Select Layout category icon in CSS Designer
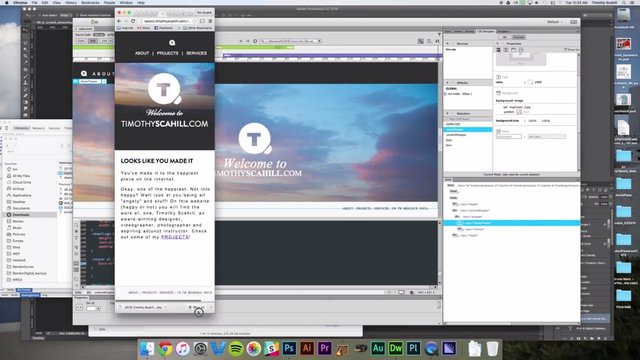 click(x=498, y=50)
